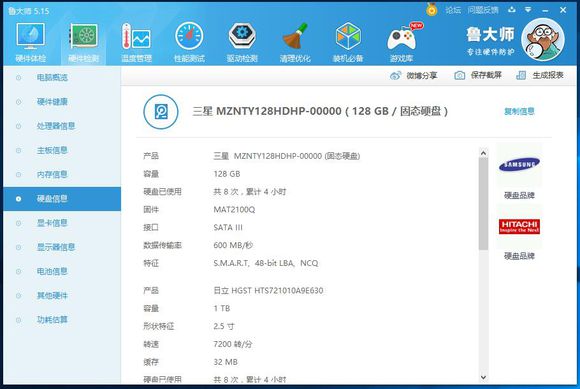580x389 pixels.
Task: Select 硬盘信息 in the sidebar
Action: (x=62, y=199)
